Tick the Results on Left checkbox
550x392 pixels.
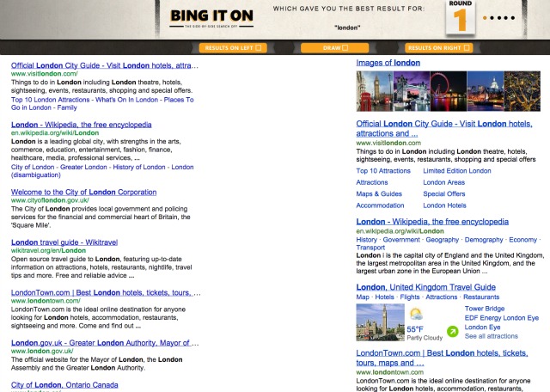coord(259,48)
